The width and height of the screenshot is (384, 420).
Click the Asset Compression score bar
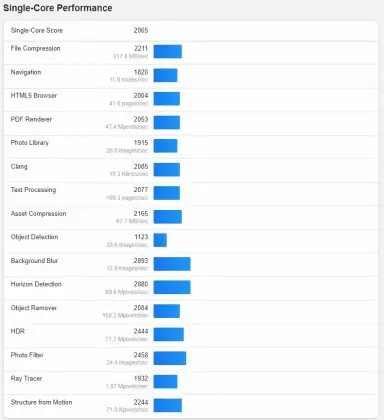(x=168, y=217)
